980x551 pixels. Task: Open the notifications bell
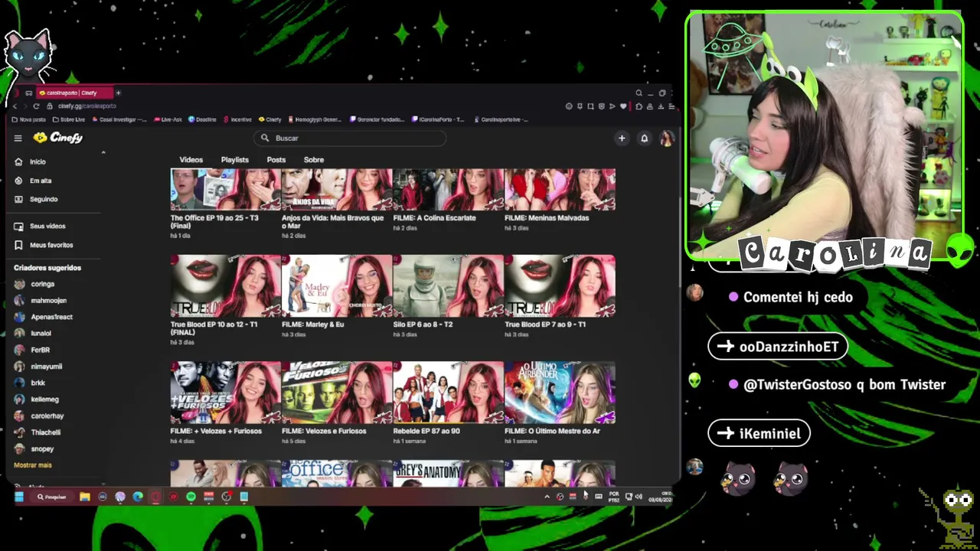pyautogui.click(x=644, y=139)
